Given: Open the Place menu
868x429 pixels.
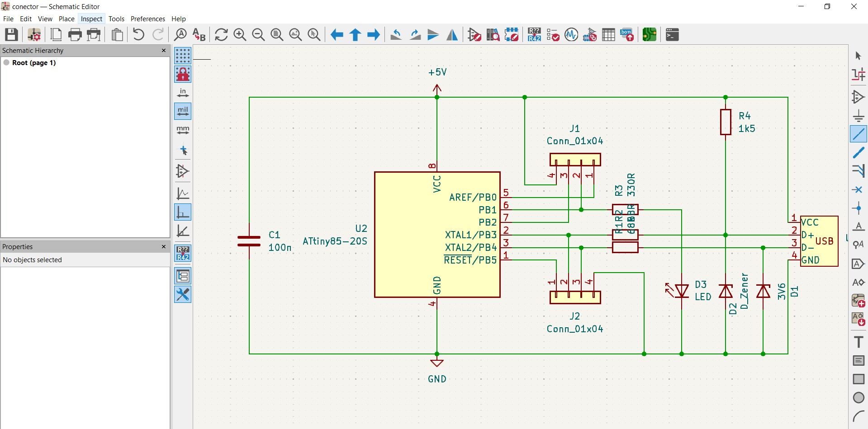Looking at the screenshot, I should (x=66, y=19).
